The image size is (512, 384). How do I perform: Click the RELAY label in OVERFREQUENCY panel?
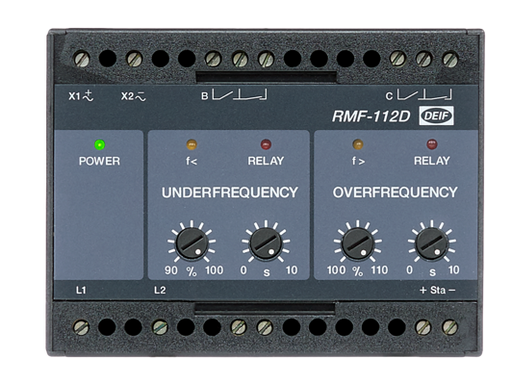432,161
